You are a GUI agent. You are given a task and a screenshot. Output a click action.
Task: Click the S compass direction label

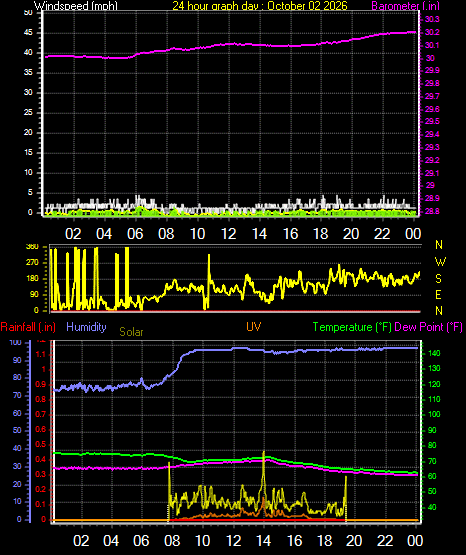438,279
